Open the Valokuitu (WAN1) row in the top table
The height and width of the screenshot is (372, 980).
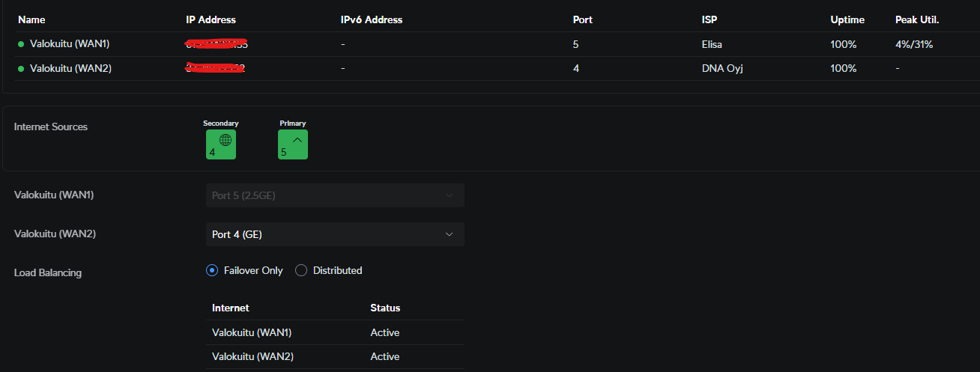click(70, 44)
